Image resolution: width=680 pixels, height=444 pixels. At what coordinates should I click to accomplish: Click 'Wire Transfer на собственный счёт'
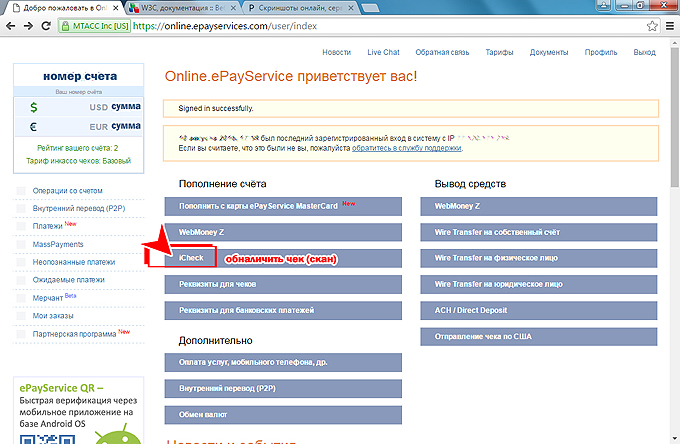[539, 232]
